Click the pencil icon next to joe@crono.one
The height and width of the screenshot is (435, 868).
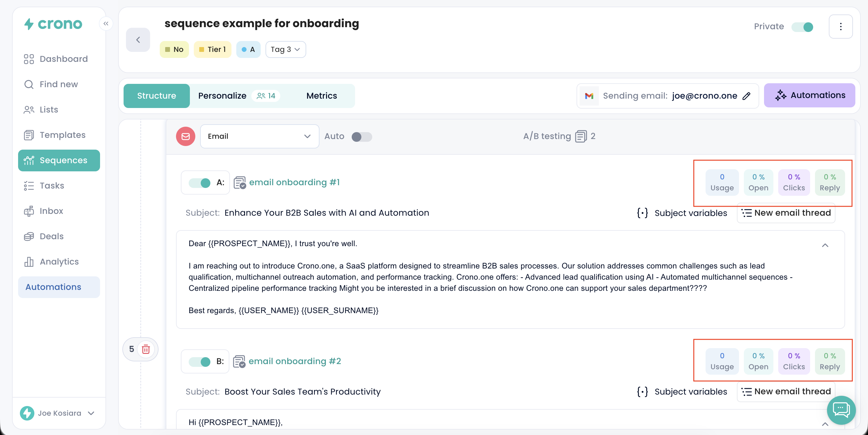[746, 96]
